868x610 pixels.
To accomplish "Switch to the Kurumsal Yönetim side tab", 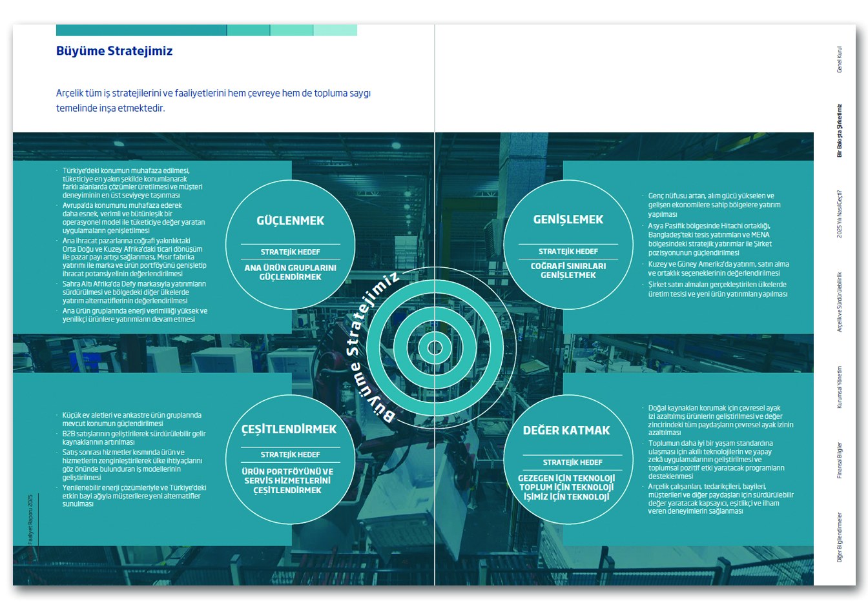I will (840, 387).
